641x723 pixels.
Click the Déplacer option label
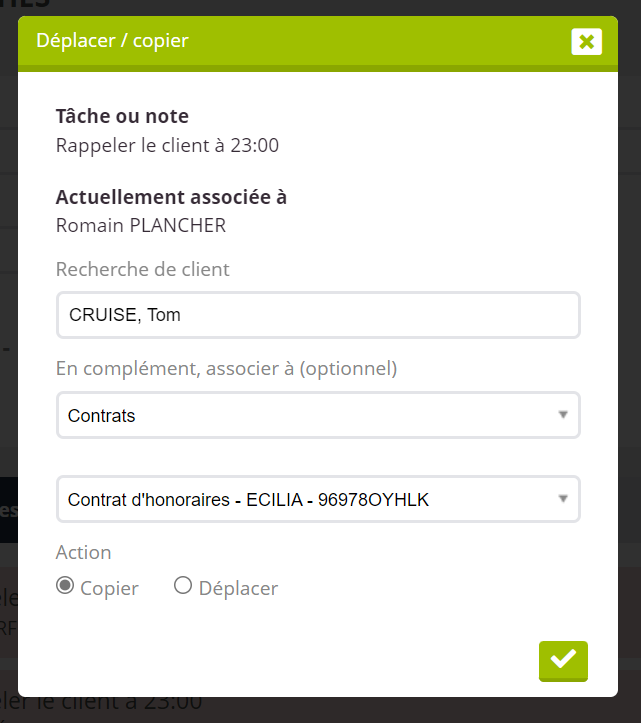click(238, 588)
